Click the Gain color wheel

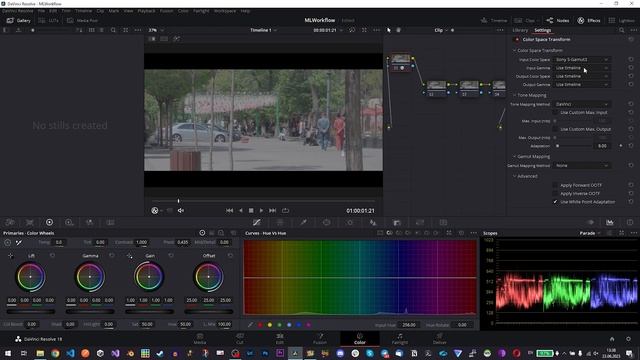(149, 277)
